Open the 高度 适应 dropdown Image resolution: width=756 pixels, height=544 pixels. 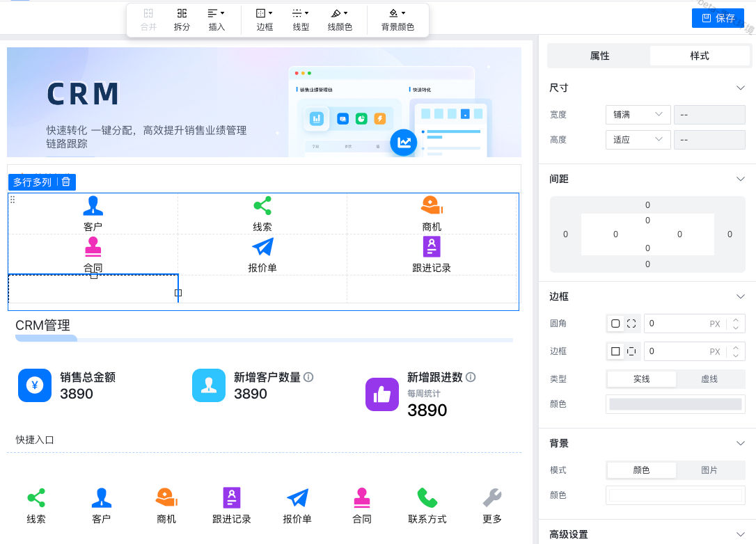(x=638, y=140)
